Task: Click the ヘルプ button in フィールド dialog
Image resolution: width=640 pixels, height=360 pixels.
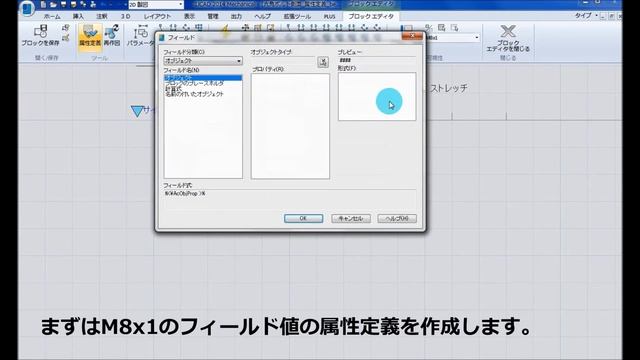Action: click(x=397, y=218)
